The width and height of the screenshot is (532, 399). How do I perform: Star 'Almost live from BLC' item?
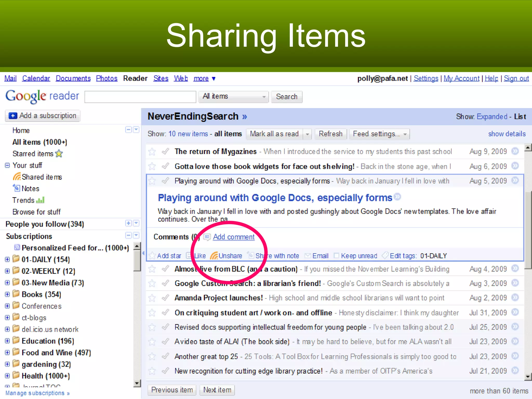[x=152, y=269]
